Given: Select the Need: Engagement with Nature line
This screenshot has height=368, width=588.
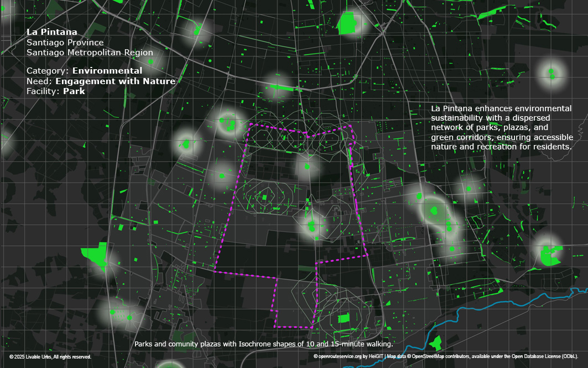Looking at the screenshot, I should point(101,81).
